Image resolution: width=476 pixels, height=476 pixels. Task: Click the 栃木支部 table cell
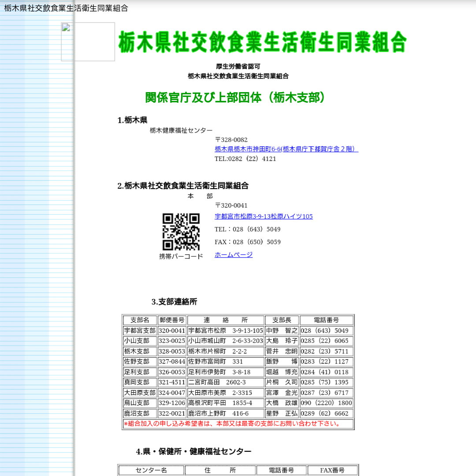140,351
